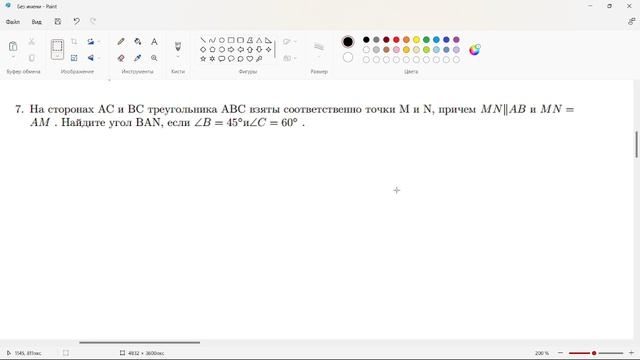This screenshot has height=360, width=640.
Task: Pick the five-point Star shape
Action: [203, 59]
